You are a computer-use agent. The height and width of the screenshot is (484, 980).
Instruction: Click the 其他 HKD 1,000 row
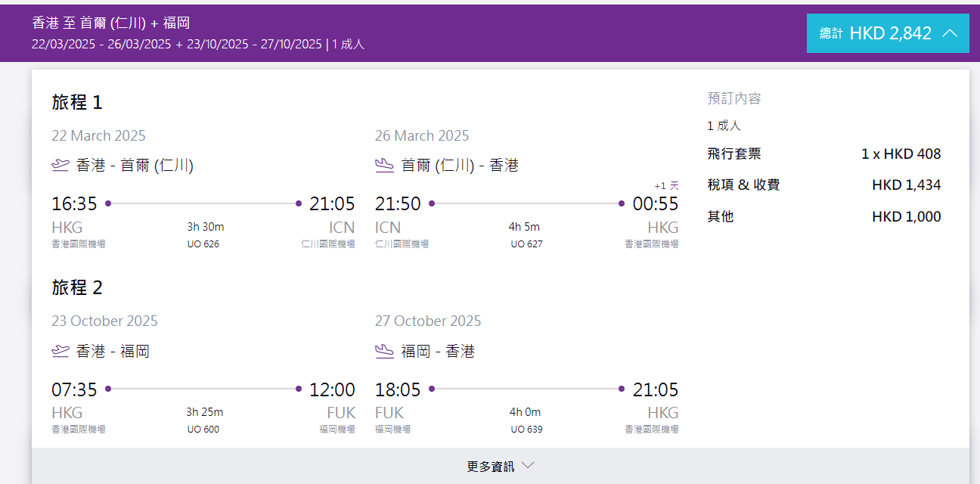pyautogui.click(x=823, y=217)
